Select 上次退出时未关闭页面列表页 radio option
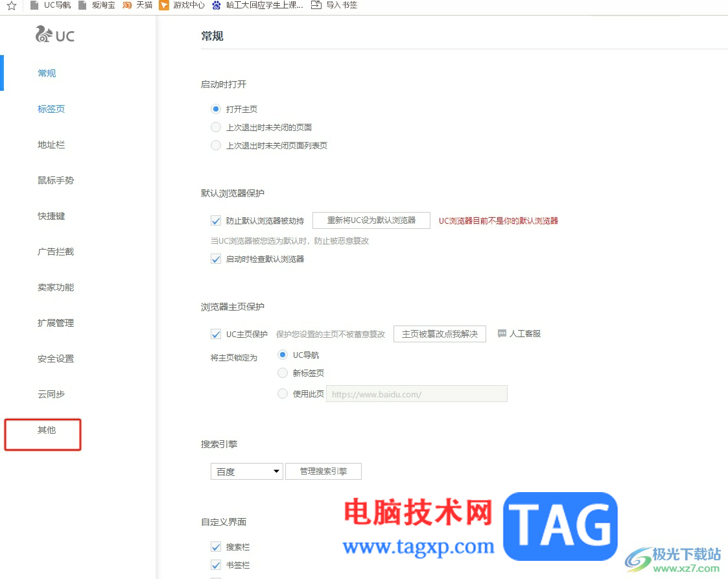Viewport: 728px width, 579px height. point(216,145)
